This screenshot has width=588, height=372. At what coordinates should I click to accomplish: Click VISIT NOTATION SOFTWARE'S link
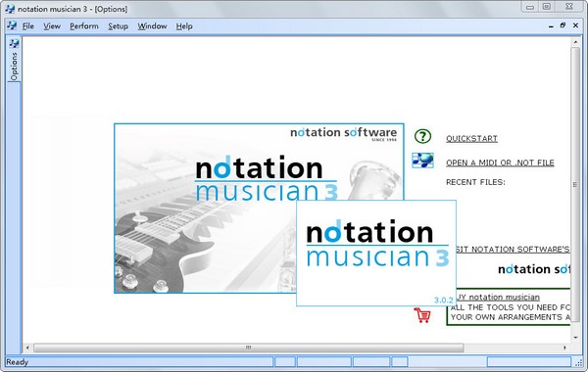tap(513, 249)
